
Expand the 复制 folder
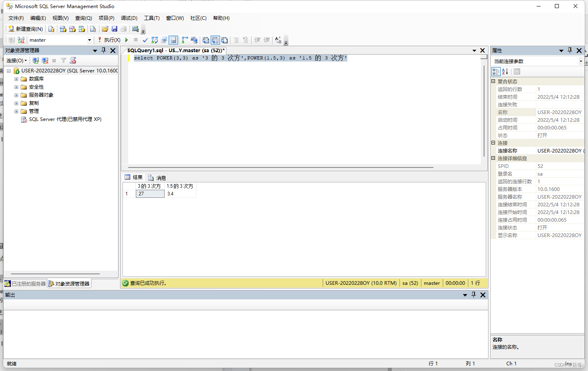click(16, 103)
